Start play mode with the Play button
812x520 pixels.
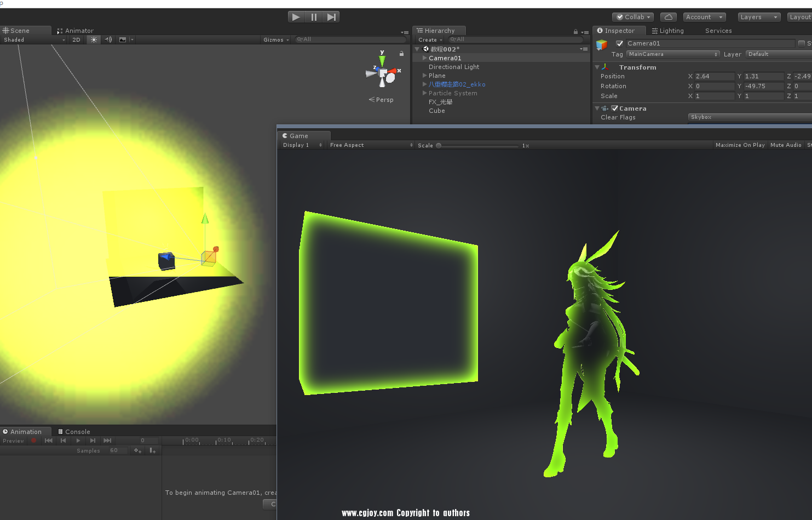[x=296, y=17]
